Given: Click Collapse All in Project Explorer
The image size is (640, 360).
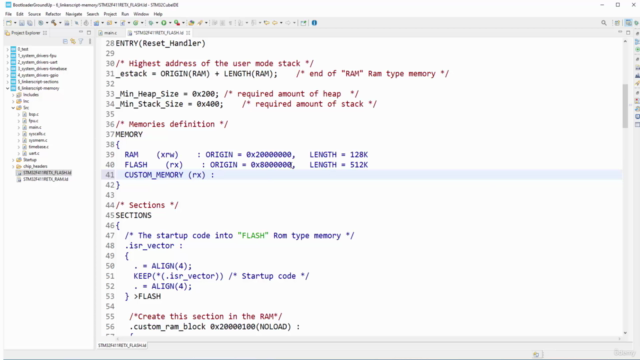Looking at the screenshot, I should click(65, 41).
